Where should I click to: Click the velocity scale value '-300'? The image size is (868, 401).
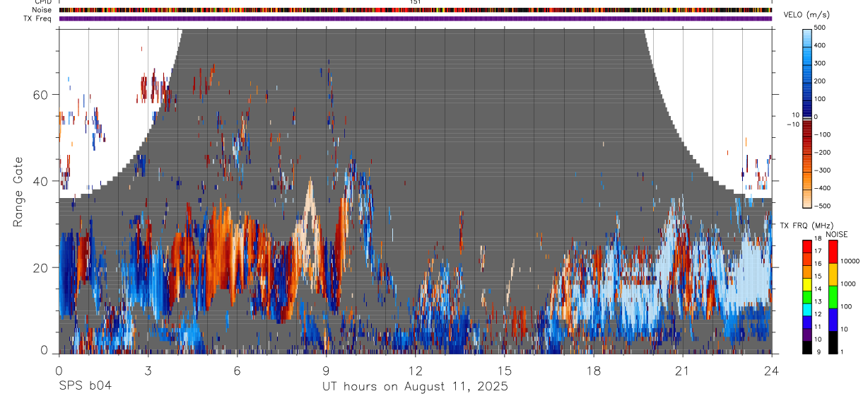pos(822,170)
